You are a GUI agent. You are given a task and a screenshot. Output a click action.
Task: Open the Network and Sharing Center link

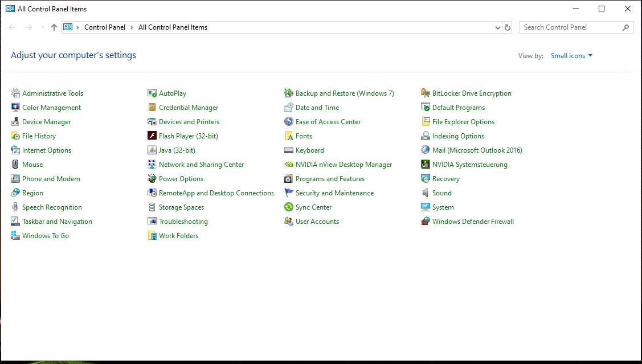[201, 165]
